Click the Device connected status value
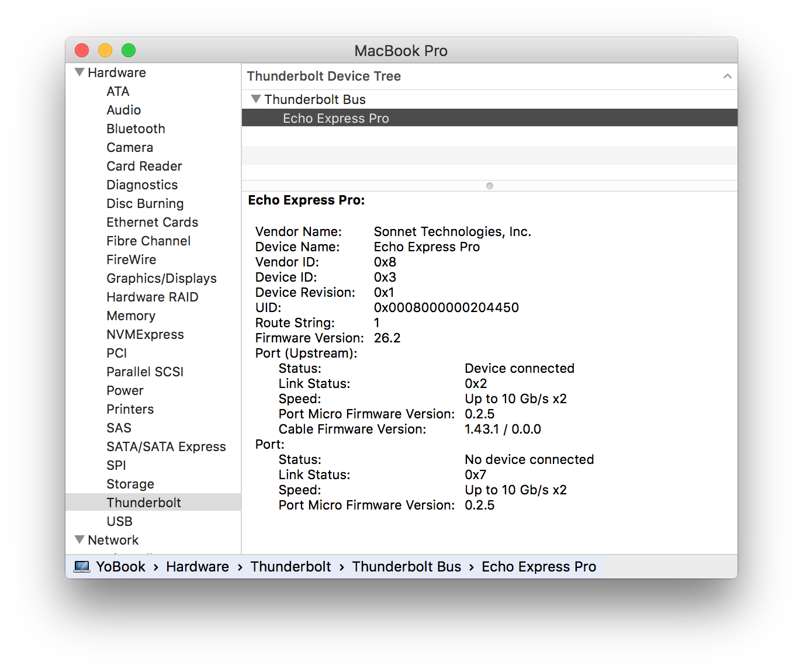803x672 pixels. [x=520, y=368]
